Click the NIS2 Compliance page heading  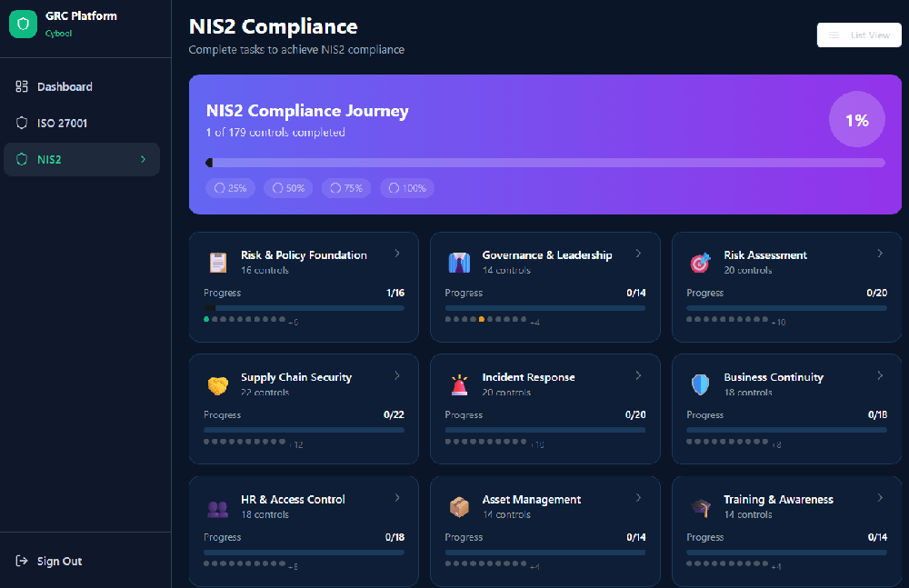[x=273, y=26]
